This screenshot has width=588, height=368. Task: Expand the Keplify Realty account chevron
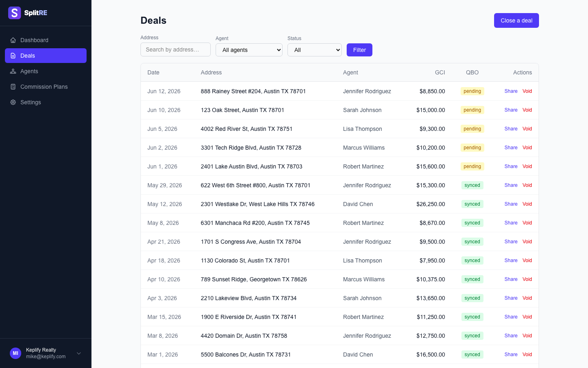click(79, 353)
